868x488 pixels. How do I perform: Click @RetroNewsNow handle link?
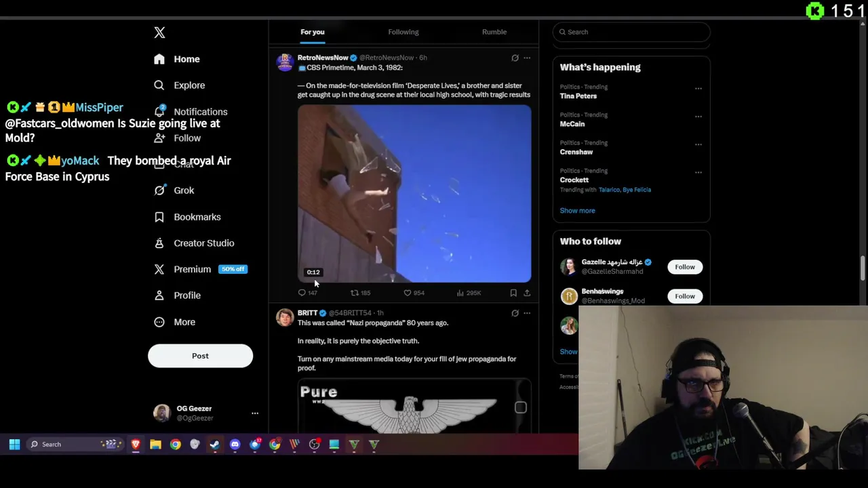386,58
